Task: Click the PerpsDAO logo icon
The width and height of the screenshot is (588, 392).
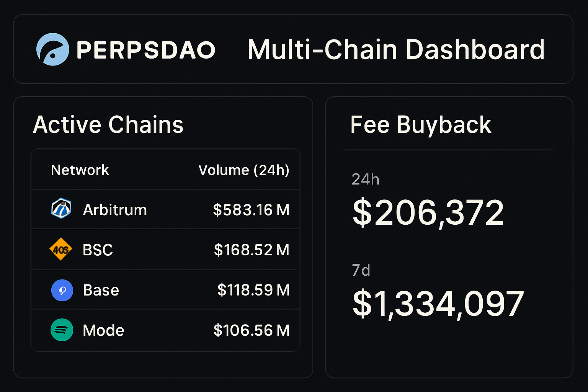Action: point(53,49)
